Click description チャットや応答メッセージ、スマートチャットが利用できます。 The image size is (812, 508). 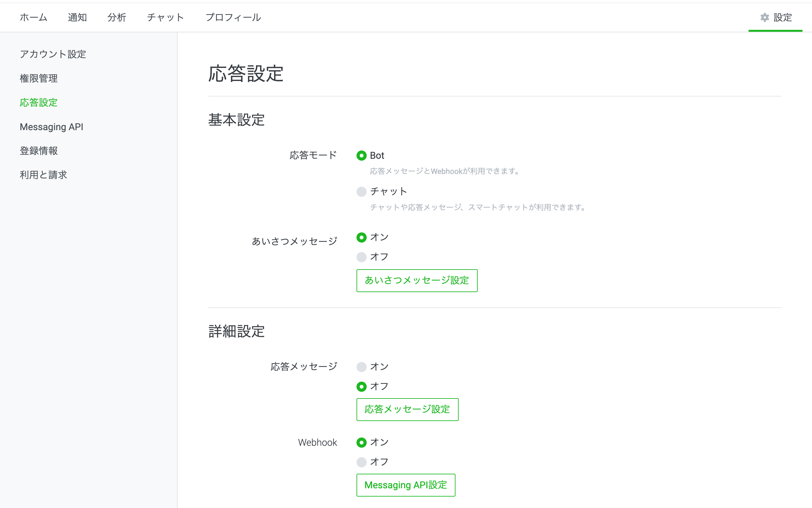click(478, 207)
